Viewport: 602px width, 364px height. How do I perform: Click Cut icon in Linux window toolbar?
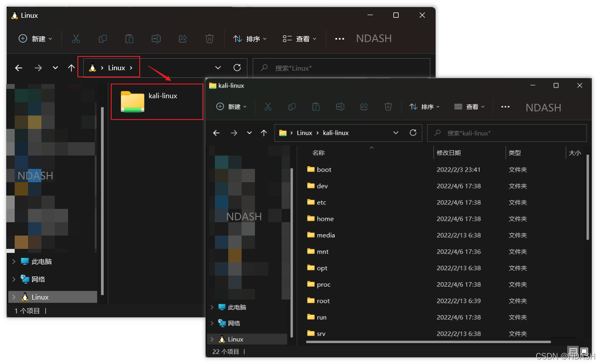(76, 39)
